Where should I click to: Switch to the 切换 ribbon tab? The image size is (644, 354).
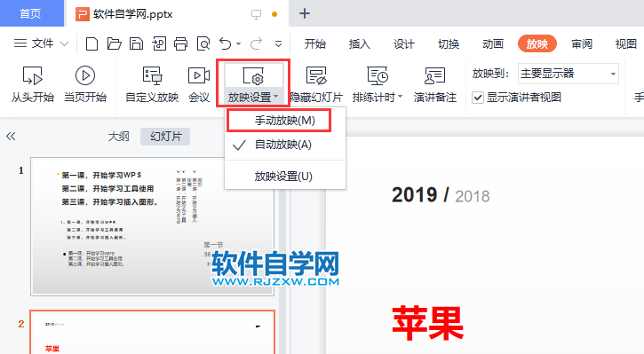point(449,43)
